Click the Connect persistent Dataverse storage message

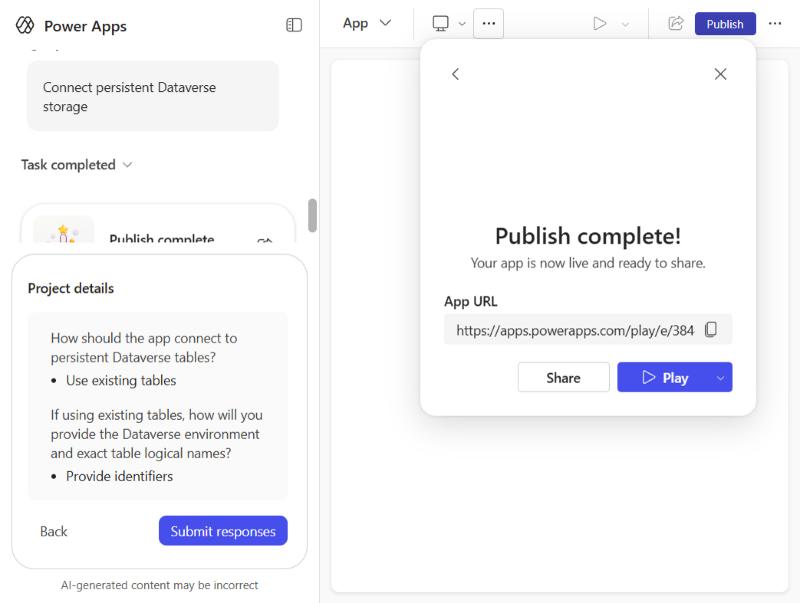tap(153, 96)
